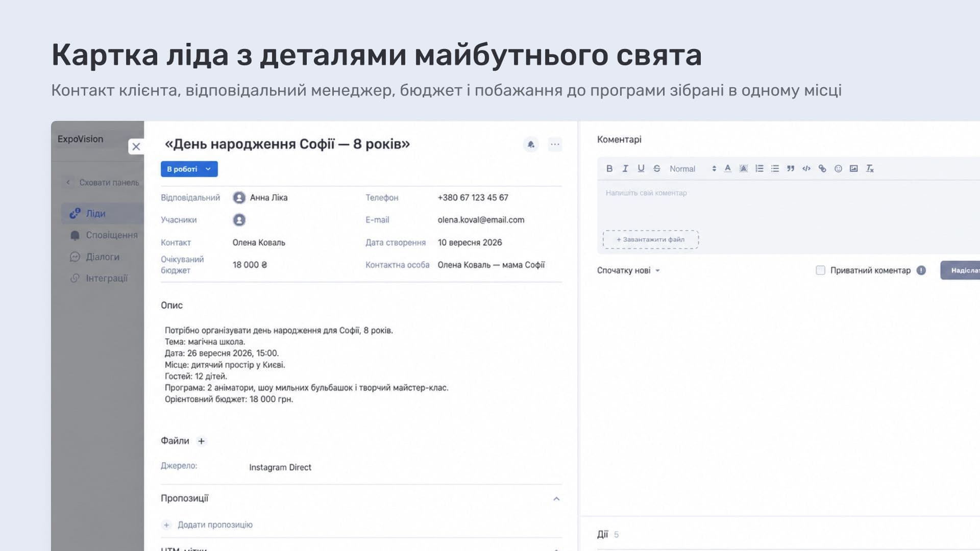
Task: Open the Normal text style dropdown
Action: pos(693,169)
